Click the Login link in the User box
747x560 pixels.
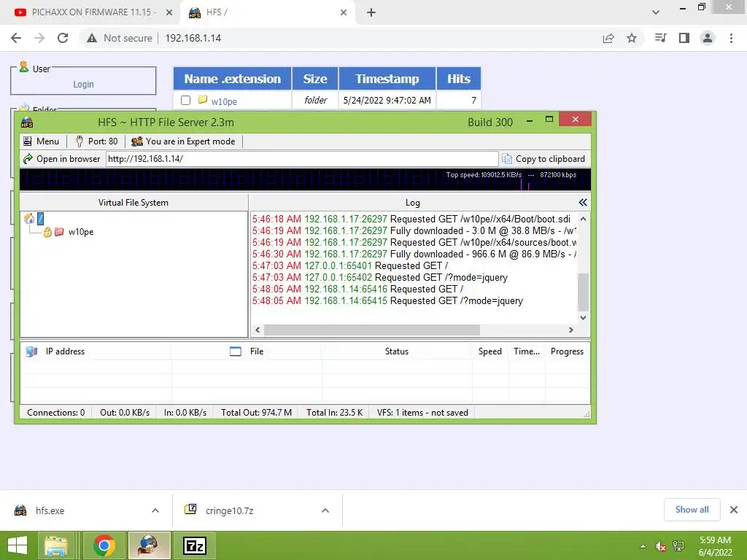click(83, 85)
